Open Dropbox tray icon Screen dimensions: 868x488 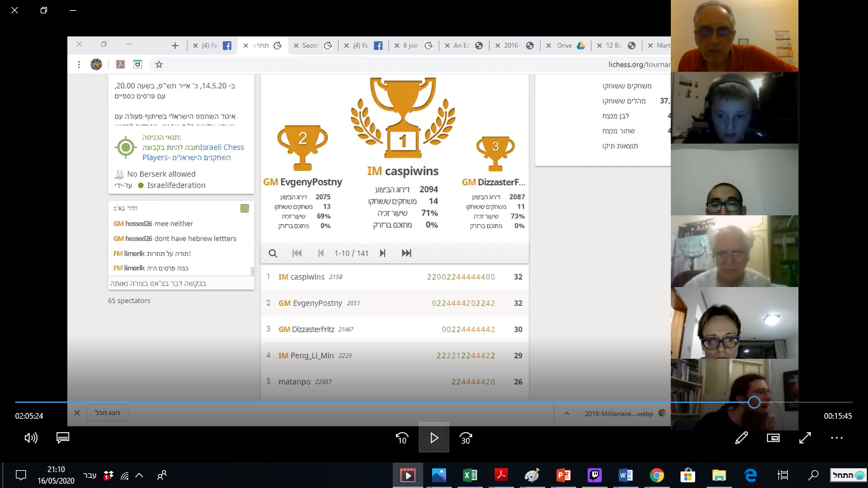108,475
